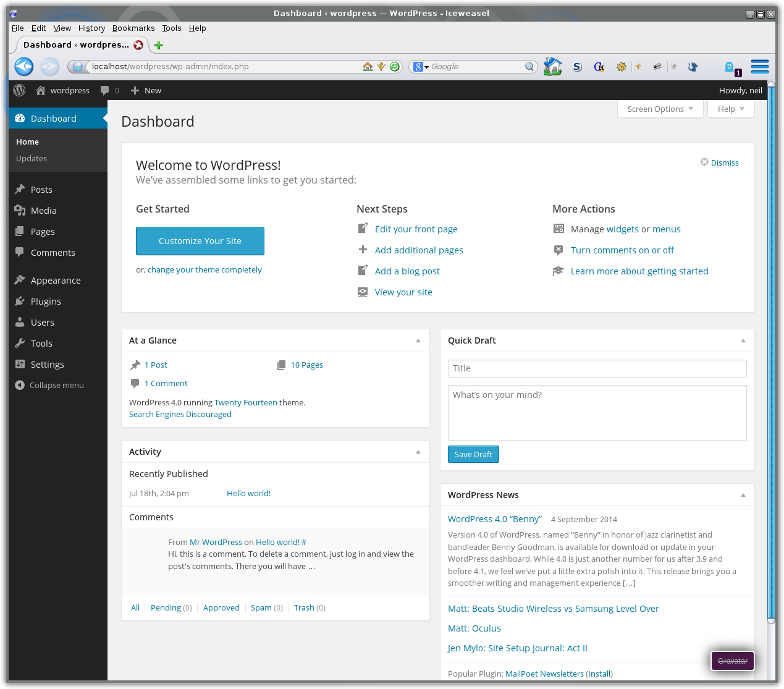
Task: Click the vertical page scrollbar
Action: pos(771,352)
